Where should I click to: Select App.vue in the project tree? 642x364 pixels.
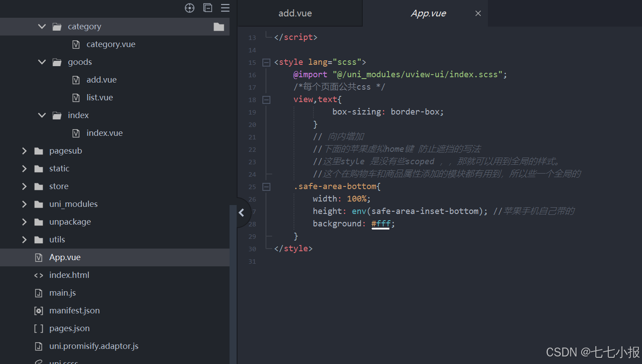pos(65,257)
